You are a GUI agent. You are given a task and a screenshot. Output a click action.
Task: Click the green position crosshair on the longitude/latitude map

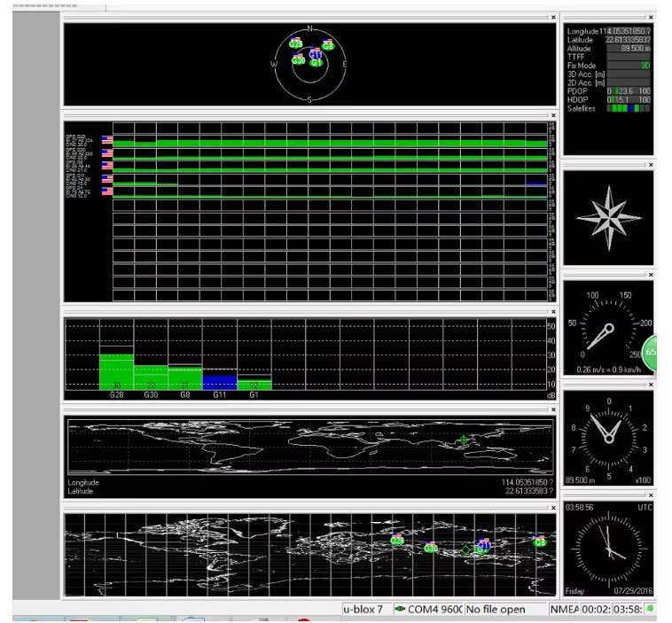tap(464, 440)
